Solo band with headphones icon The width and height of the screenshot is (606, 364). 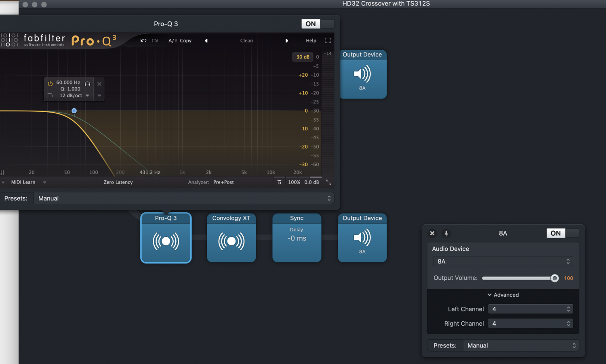tap(87, 84)
